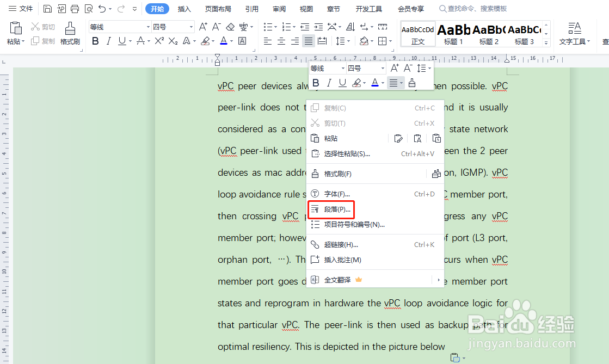Open the ribbon font size dropdown 四号
609x364 pixels.
tap(191, 27)
